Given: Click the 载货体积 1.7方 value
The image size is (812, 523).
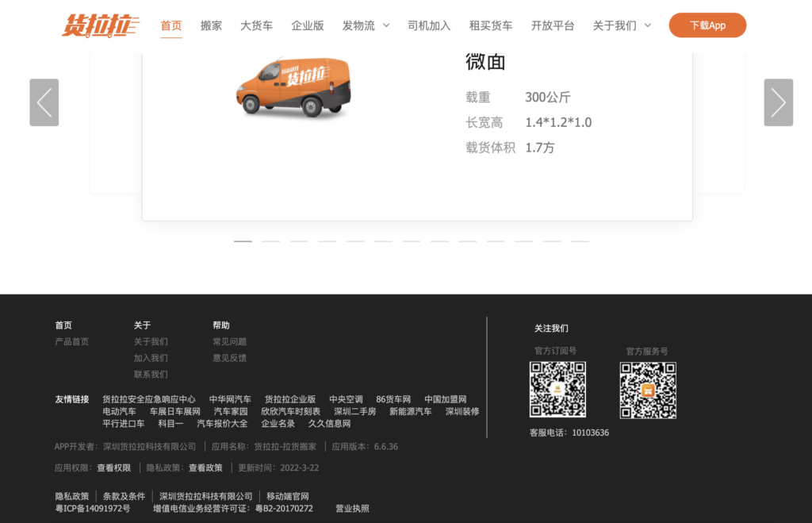Looking at the screenshot, I should 539,148.
